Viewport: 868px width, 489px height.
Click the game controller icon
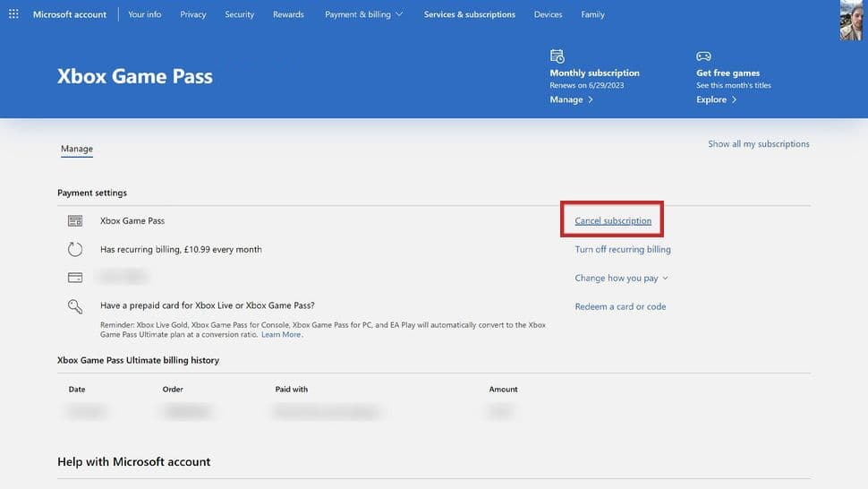coord(703,56)
